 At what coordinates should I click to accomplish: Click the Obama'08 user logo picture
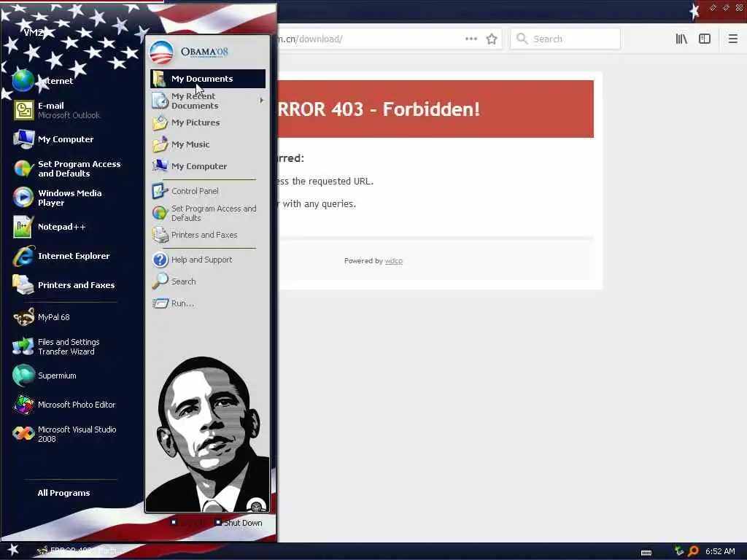point(161,52)
